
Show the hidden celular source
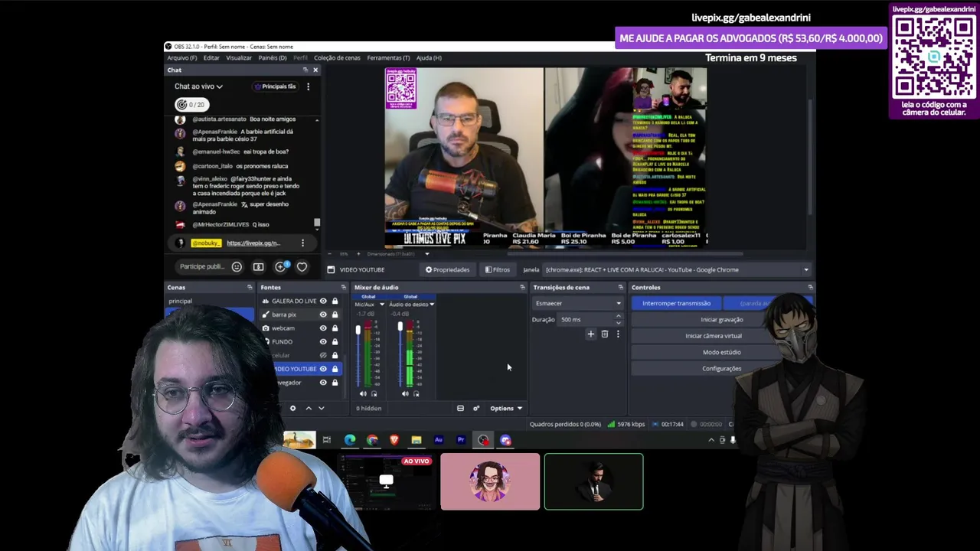tap(323, 355)
